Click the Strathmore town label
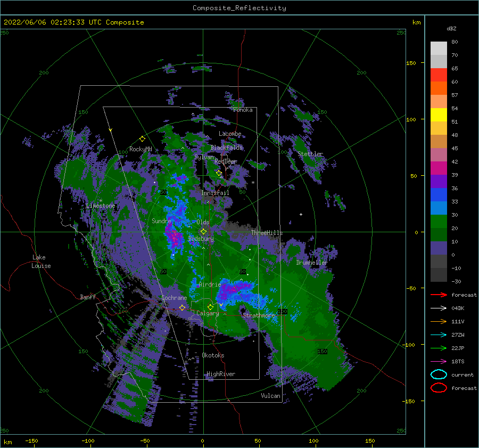 click(x=259, y=315)
